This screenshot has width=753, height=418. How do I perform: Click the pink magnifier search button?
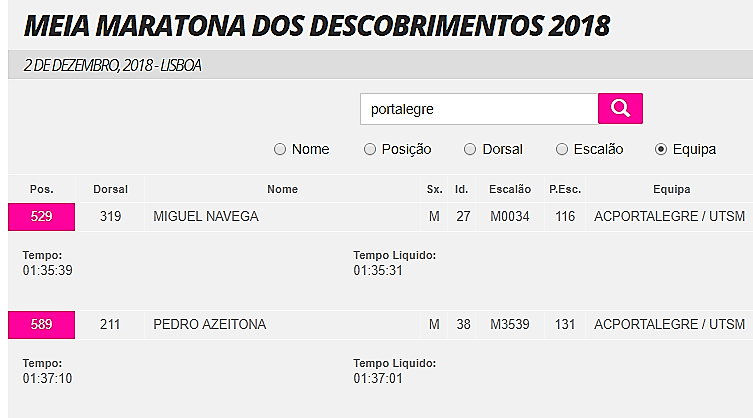(x=620, y=108)
